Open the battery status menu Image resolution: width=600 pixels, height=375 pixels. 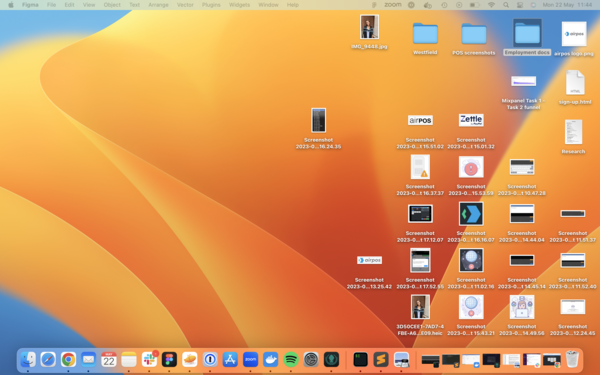click(474, 5)
